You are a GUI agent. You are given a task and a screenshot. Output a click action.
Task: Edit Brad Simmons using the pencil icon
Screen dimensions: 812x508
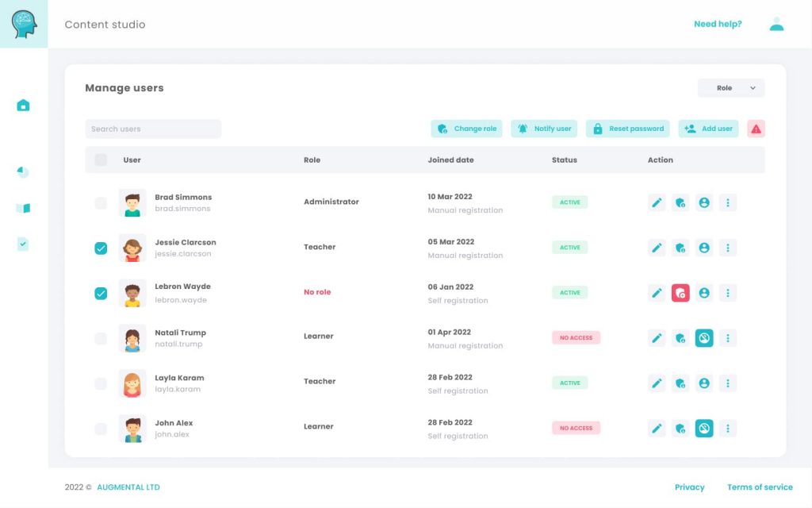tap(657, 202)
